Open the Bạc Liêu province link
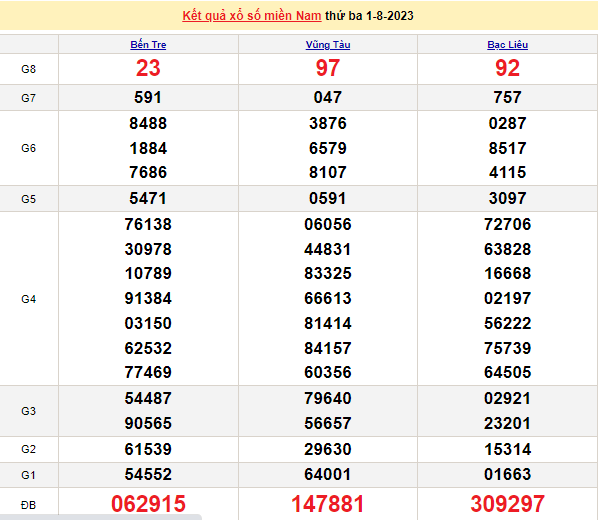604x520 pixels. 507,45
